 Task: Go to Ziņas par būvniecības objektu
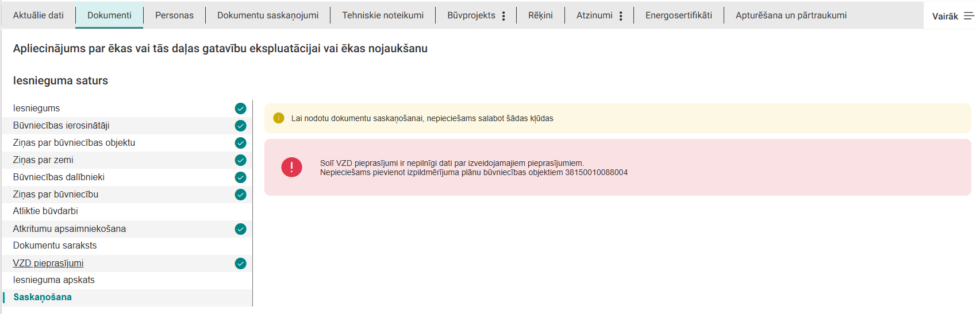coord(127,143)
